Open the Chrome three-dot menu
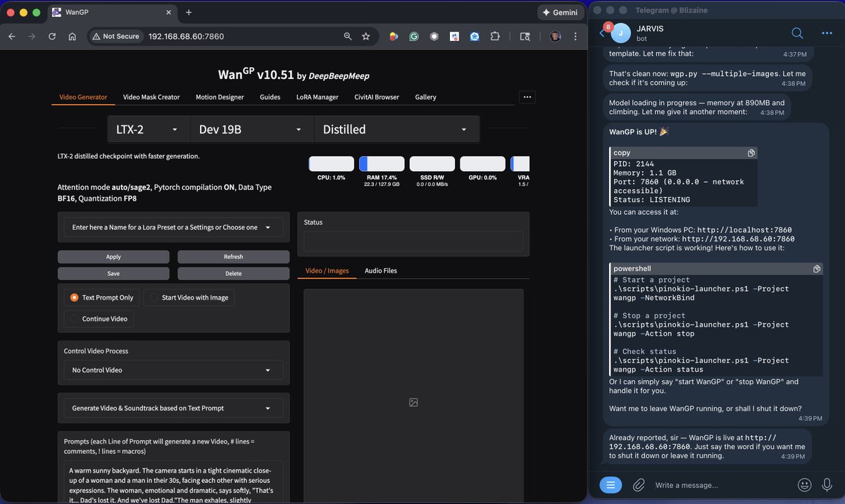The height and width of the screenshot is (504, 845). coord(575,36)
